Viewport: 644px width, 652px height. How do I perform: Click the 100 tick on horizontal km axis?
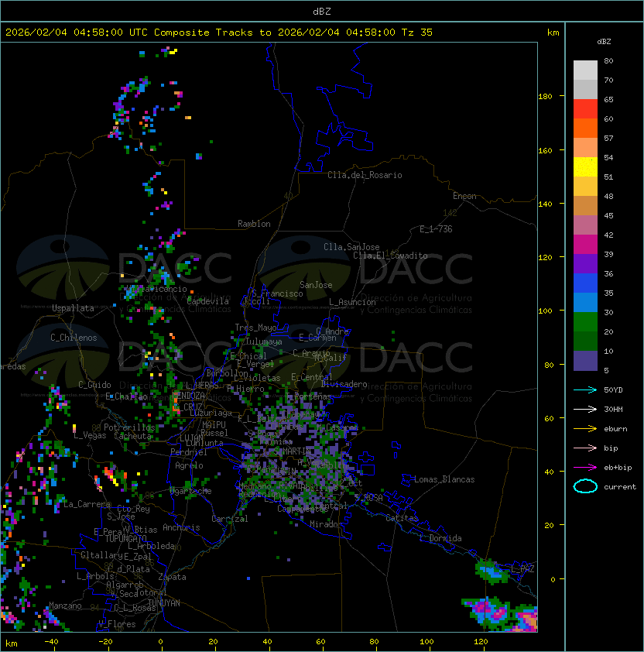(426, 642)
